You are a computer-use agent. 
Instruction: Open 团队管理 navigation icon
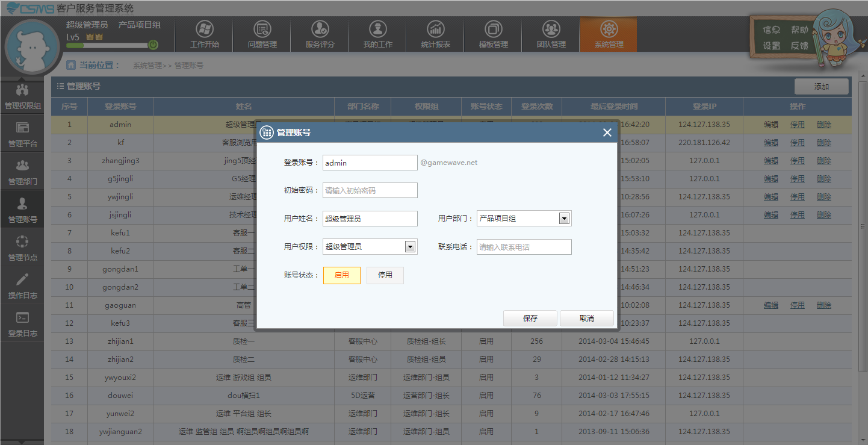click(x=551, y=35)
